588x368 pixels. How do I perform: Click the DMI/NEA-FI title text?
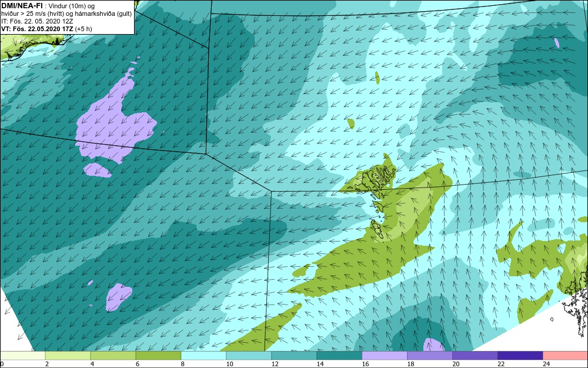(22, 6)
